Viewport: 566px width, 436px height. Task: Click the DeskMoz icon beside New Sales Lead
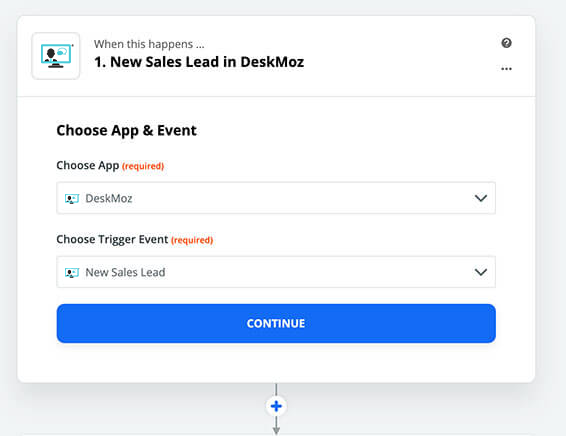point(72,272)
